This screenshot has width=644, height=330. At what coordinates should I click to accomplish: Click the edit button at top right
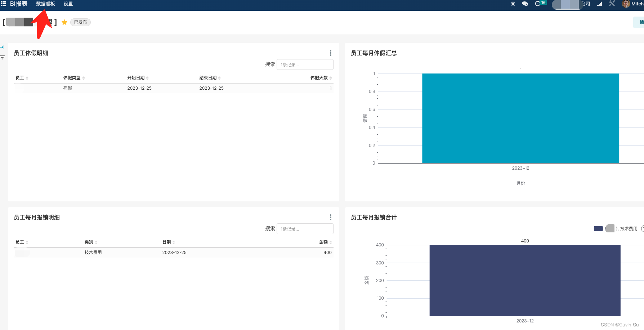pyautogui.click(x=639, y=22)
